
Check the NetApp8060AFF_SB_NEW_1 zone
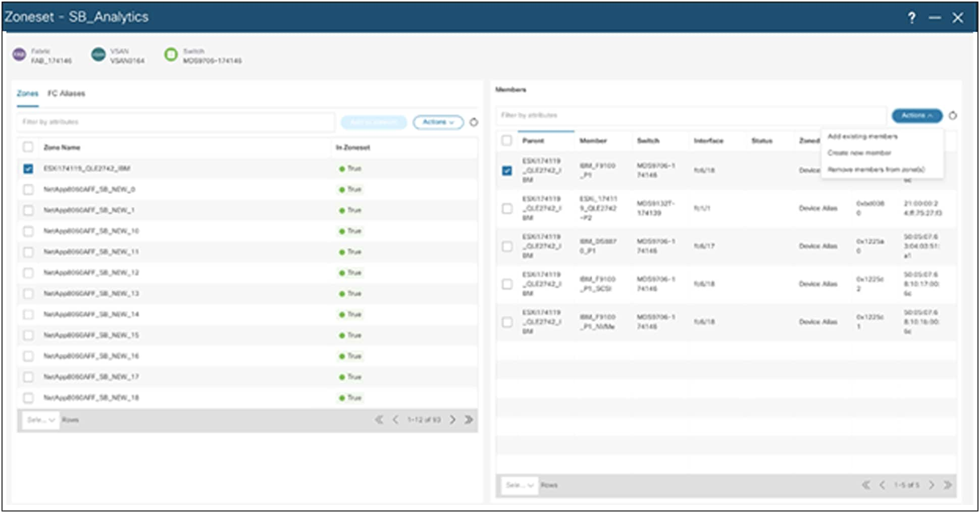pos(28,210)
